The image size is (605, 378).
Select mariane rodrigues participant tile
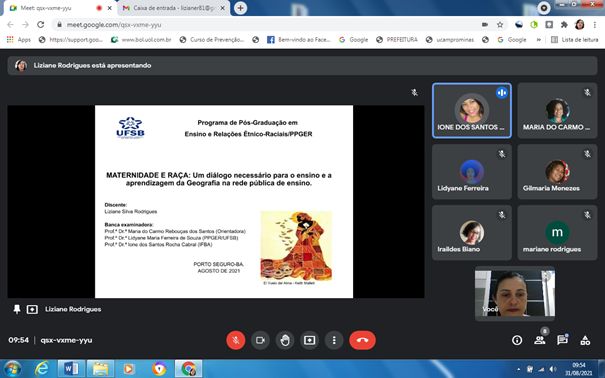557,233
